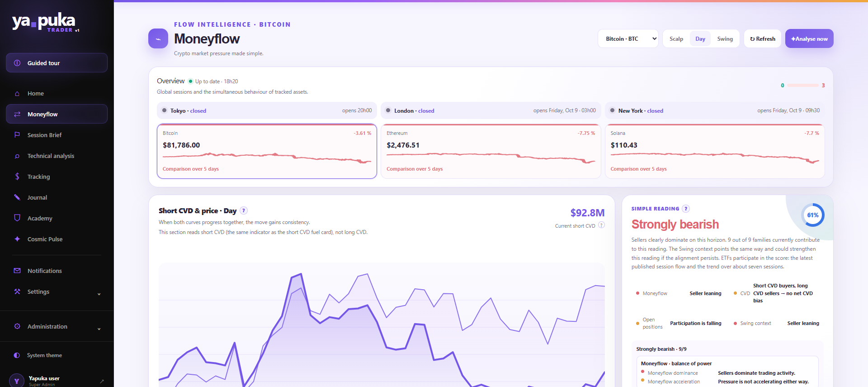Expand the Settings submenu chevron

click(99, 294)
